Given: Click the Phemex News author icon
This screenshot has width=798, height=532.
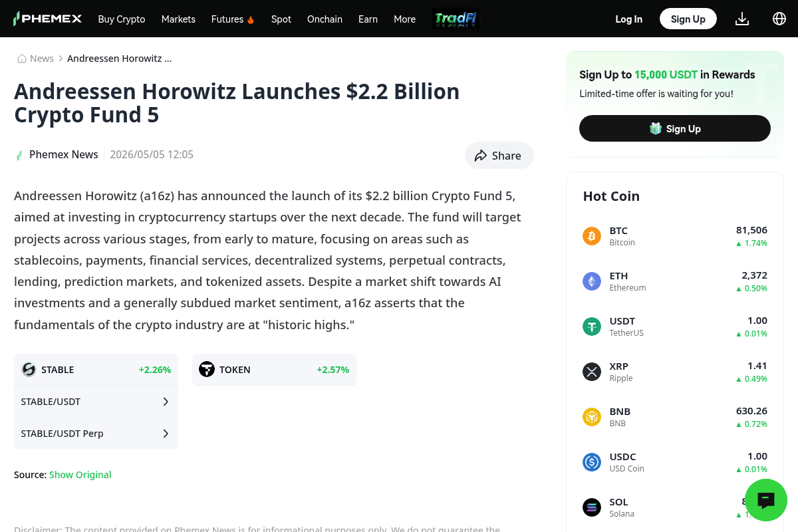Looking at the screenshot, I should [x=19, y=155].
